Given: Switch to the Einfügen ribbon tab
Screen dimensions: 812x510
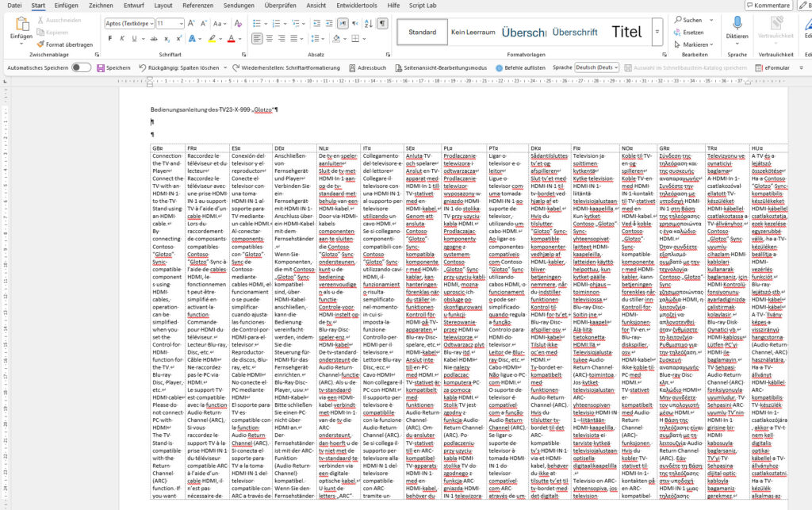Looking at the screenshot, I should 67,6.
